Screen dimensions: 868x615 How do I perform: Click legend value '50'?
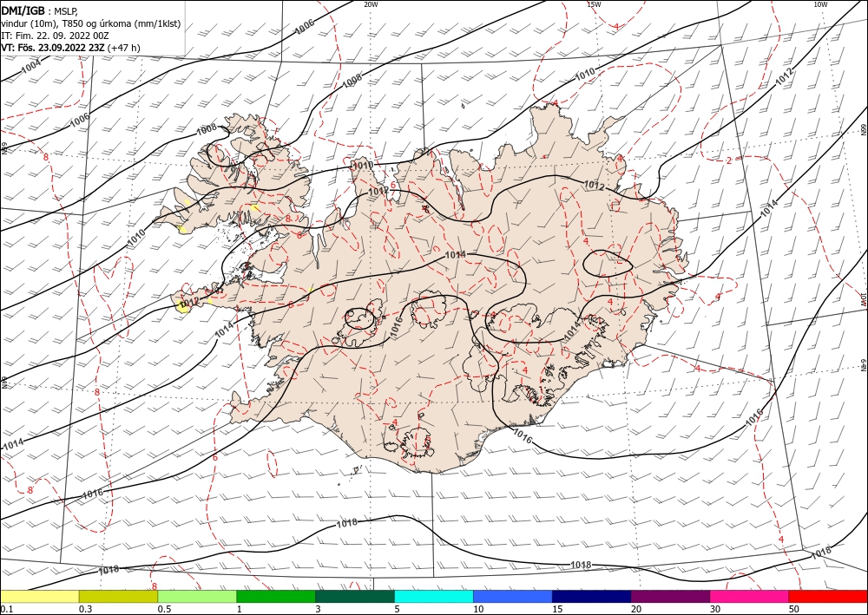point(794,609)
